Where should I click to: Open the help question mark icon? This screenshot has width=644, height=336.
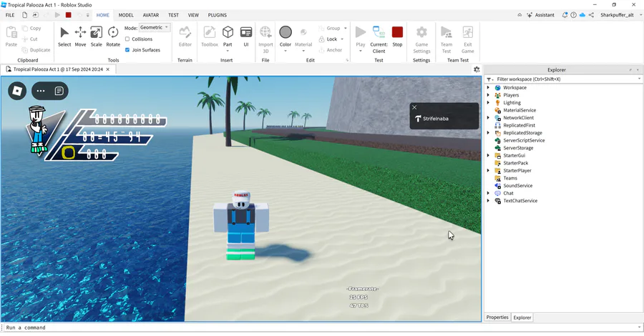(x=573, y=15)
